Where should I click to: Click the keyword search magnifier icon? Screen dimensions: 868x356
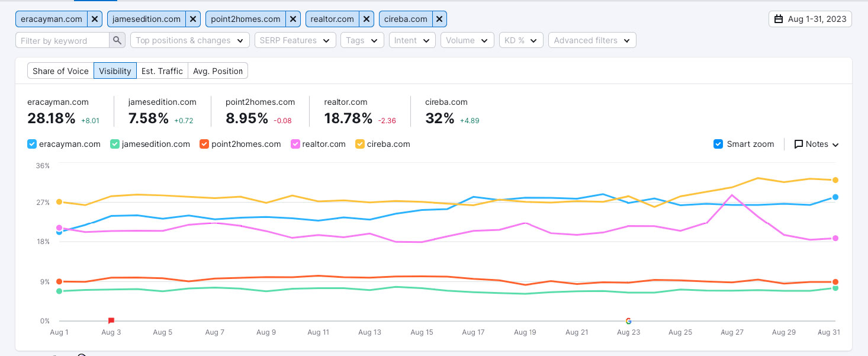tap(117, 40)
